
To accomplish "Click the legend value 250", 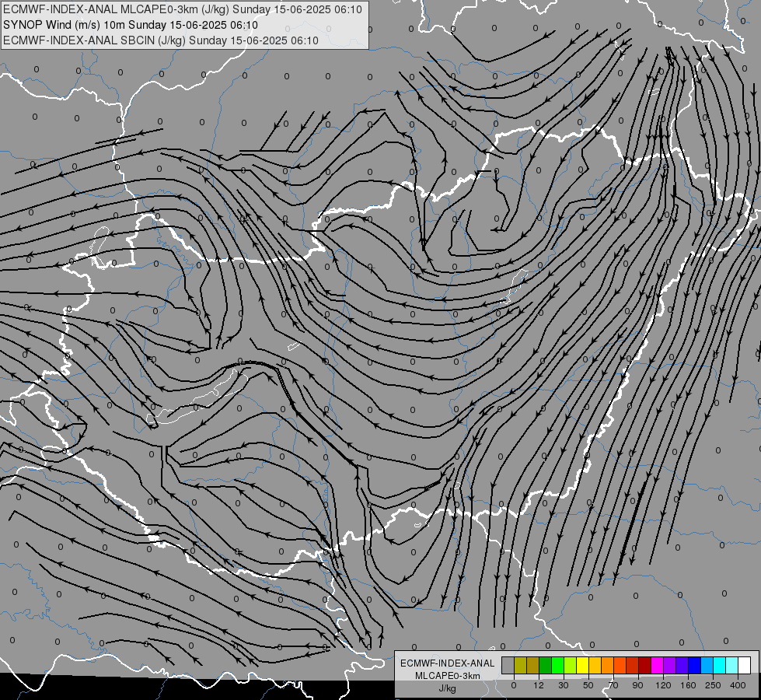I will pos(713,685).
